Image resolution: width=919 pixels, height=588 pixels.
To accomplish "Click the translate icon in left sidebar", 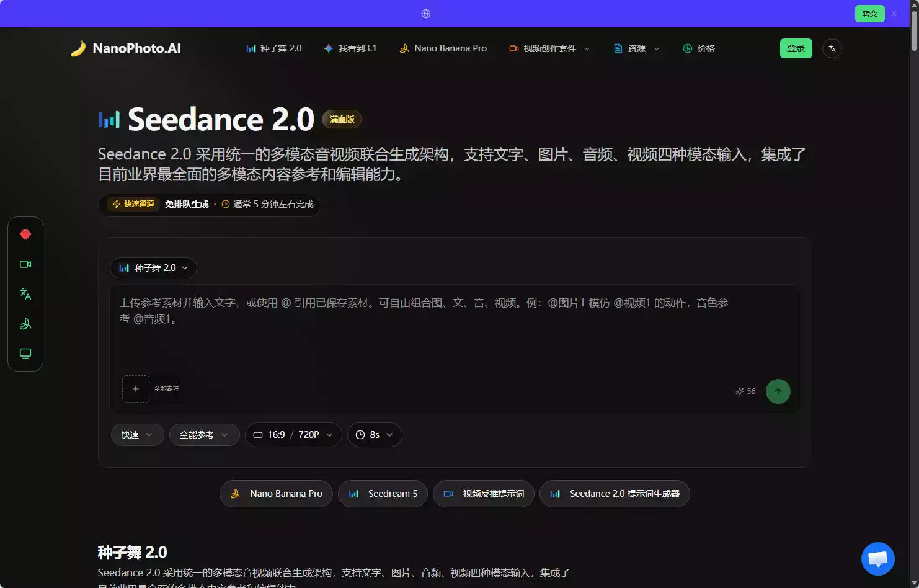I will tap(25, 294).
